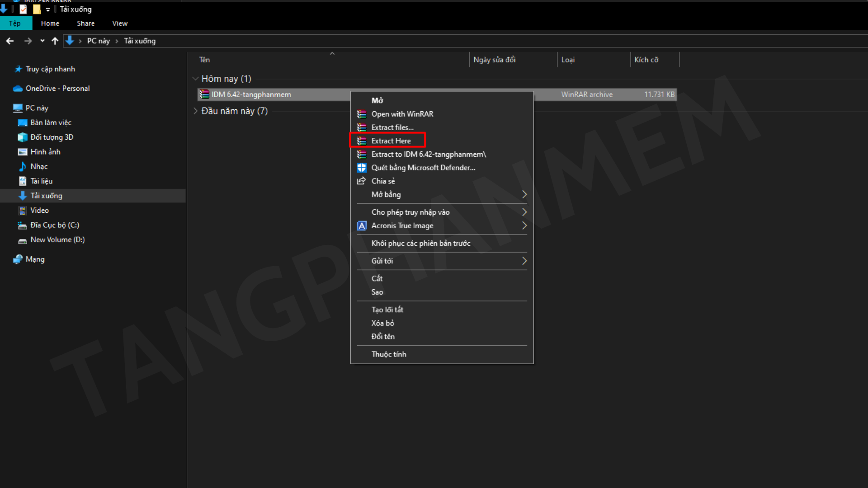Select Thuộc tính in the context menu
868x488 pixels.
point(388,354)
